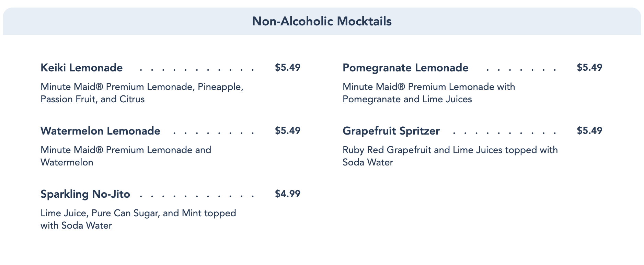644x265 pixels.
Task: Click the Grapefruit Spritzer $5.49 price
Action: coord(589,130)
